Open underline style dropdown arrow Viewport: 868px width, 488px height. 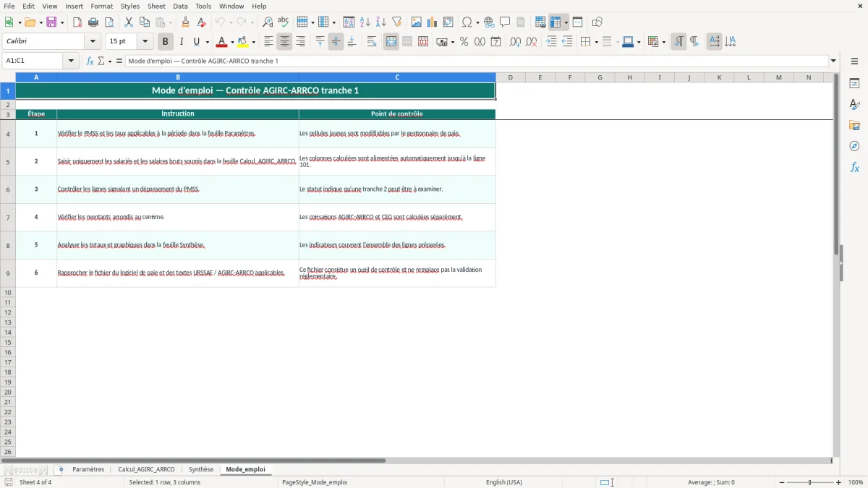point(207,43)
